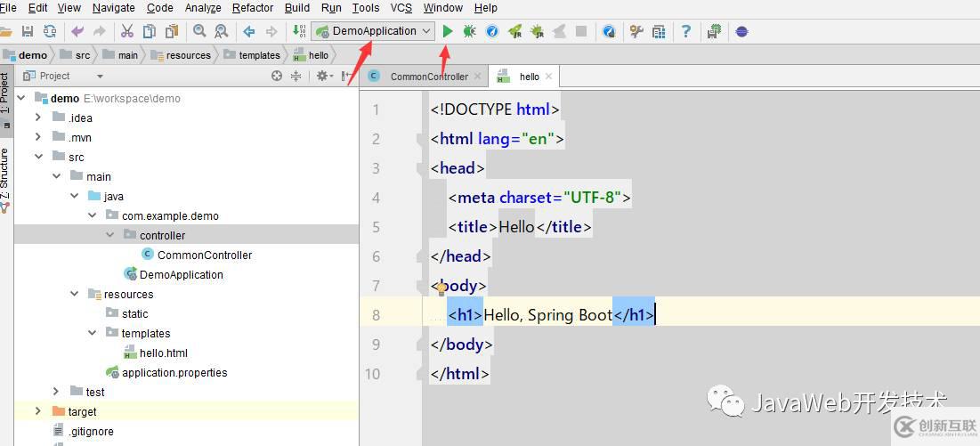
Task: Open the DemoApplication run configuration dropdown
Action: point(373,31)
